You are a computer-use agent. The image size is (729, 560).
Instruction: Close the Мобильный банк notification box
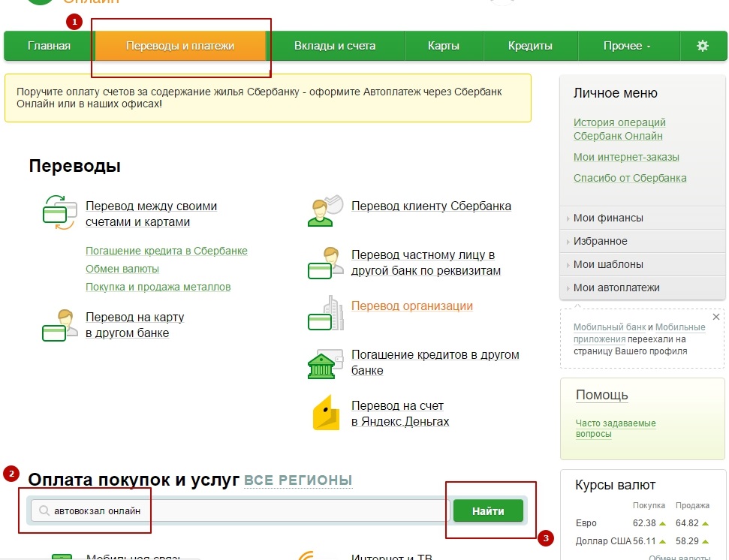coord(716,317)
